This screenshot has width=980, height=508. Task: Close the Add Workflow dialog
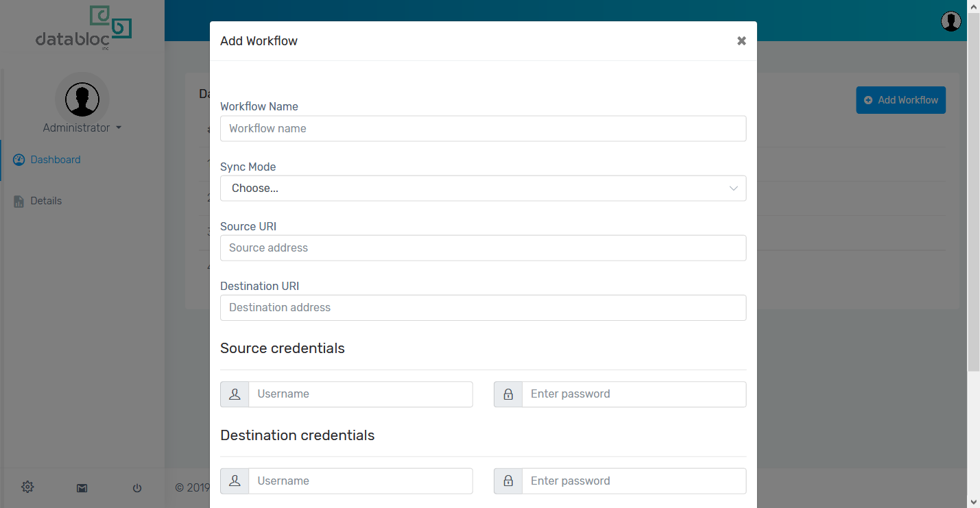[741, 41]
